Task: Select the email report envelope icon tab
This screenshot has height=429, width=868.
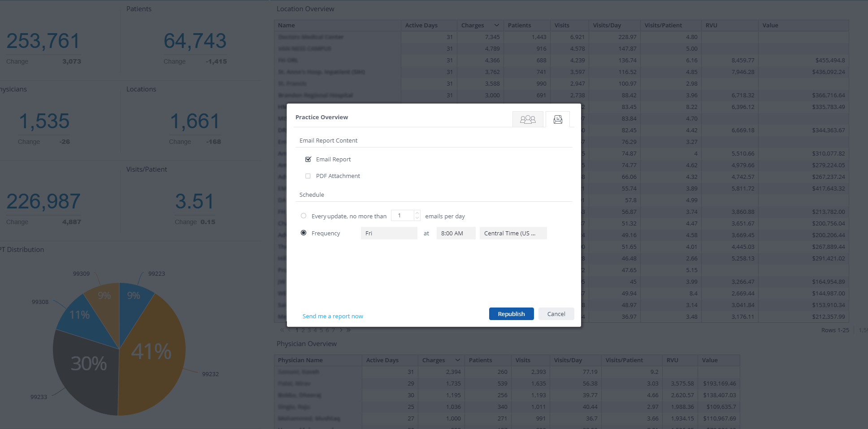Action: (558, 119)
